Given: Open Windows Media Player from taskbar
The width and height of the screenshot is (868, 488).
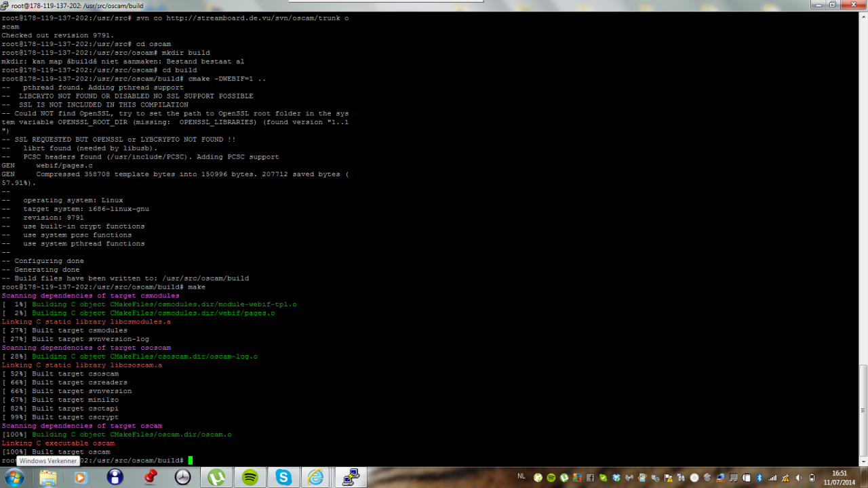Looking at the screenshot, I should coord(81,477).
